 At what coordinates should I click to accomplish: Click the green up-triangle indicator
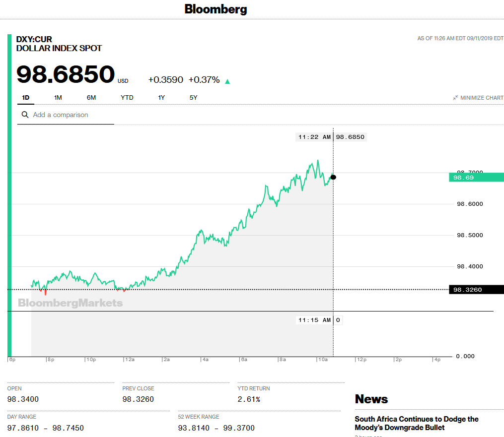point(227,81)
